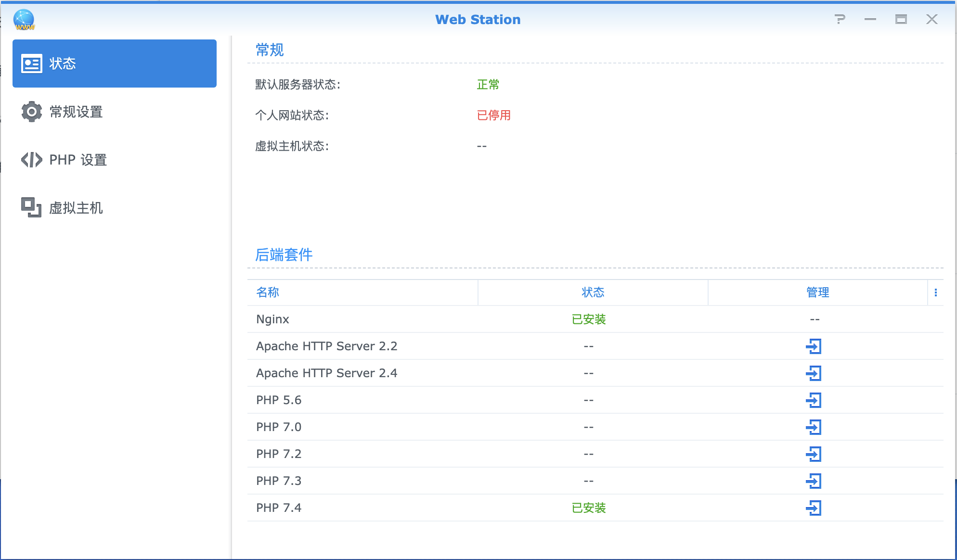Click the overlapping squares 虚拟主机 icon
Screen dimensions: 957x560
click(x=31, y=207)
